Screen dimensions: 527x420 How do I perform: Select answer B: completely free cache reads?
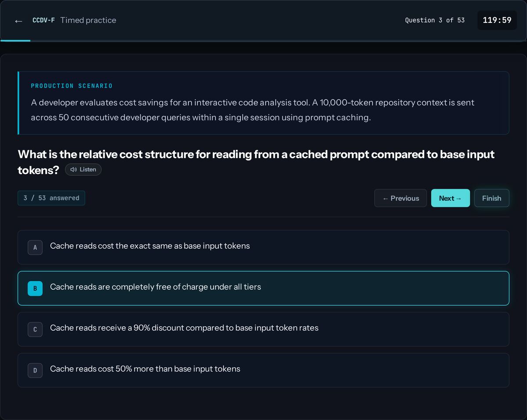click(263, 288)
